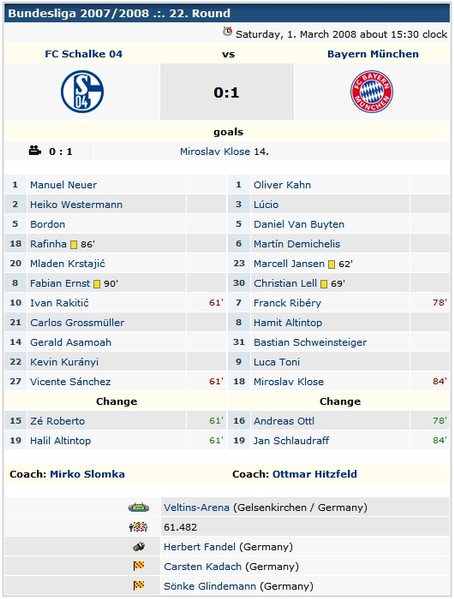454x599 pixels.
Task: Click the Bayern München club crest
Action: pos(372,92)
